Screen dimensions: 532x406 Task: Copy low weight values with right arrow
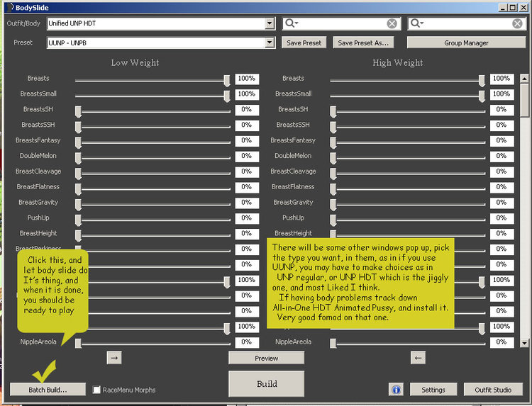114,358
